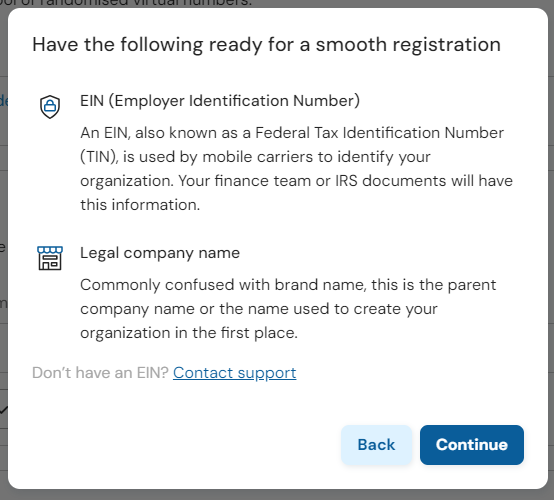Open the Contact support link
Image resolution: width=554 pixels, height=500 pixels.
click(x=235, y=373)
